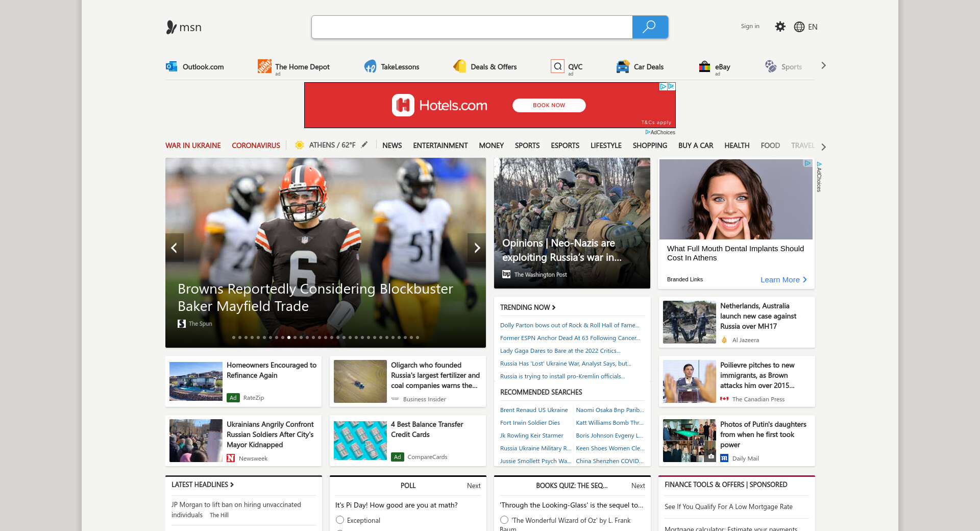Open Dolly Parton Rock Hall trending link
The width and height of the screenshot is (980, 531).
pyautogui.click(x=570, y=325)
